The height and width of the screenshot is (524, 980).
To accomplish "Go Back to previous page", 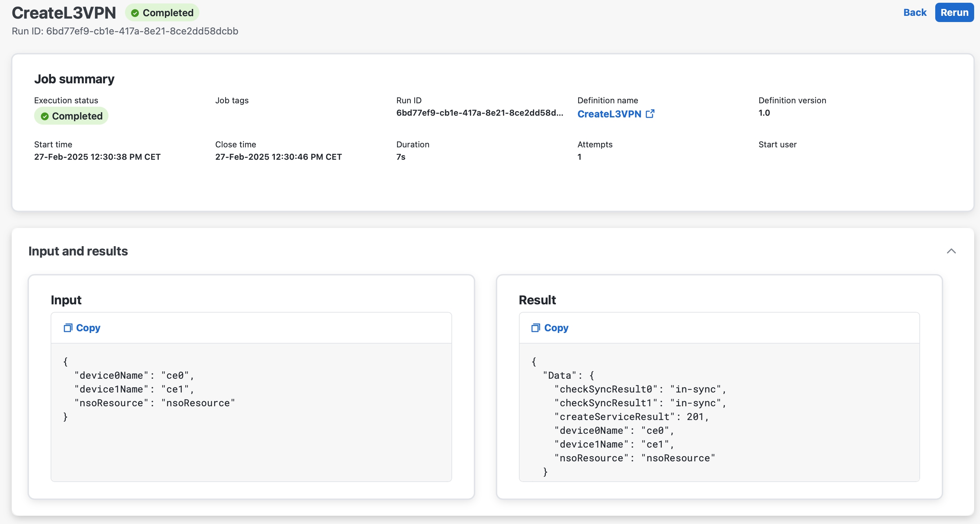I will (915, 12).
